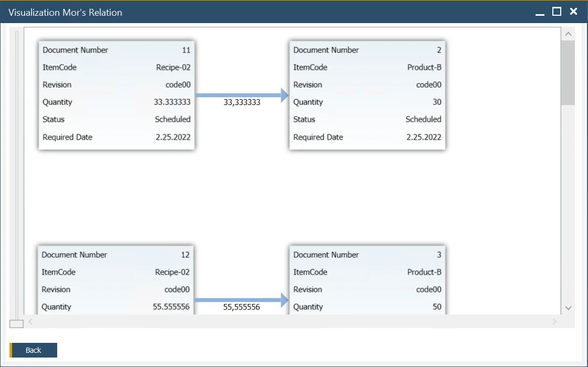Click the vertical scrollbar up arrow
The image size is (588, 367).
tap(568, 34)
